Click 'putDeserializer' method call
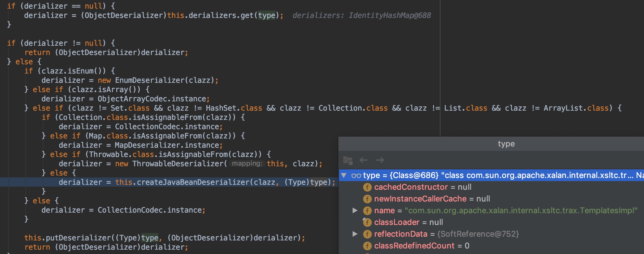 pyautogui.click(x=78, y=238)
